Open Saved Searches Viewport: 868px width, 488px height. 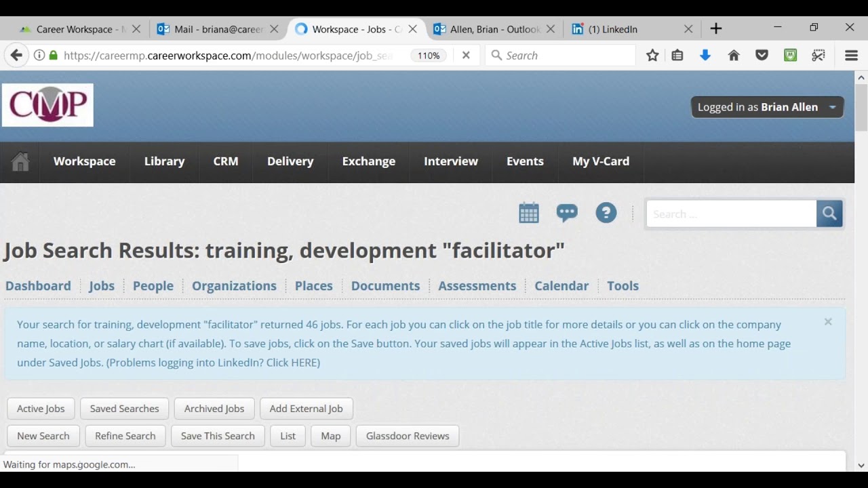click(x=124, y=409)
